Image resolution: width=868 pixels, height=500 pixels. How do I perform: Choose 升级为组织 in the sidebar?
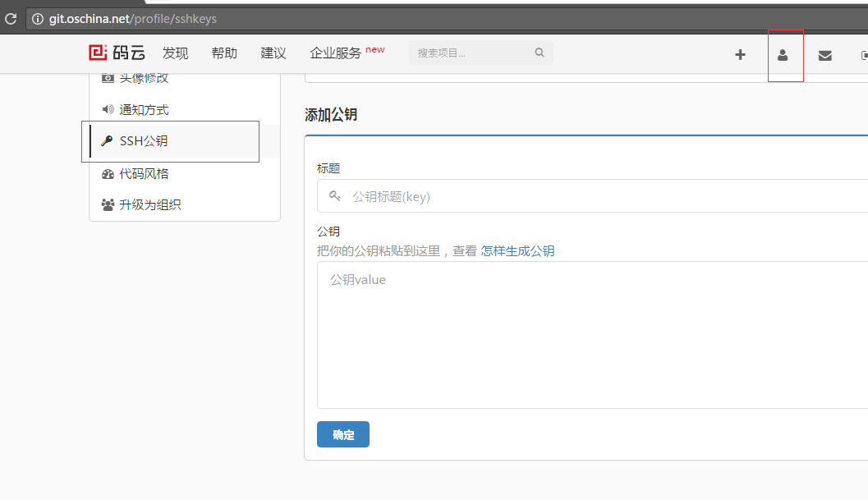149,205
